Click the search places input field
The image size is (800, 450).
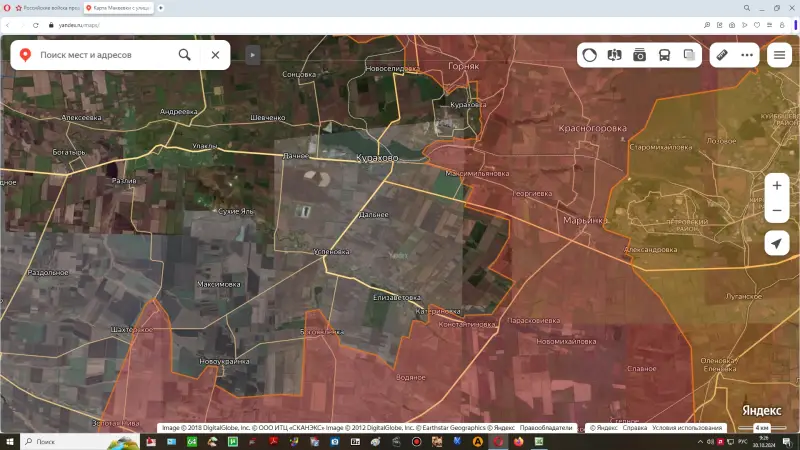tap(100, 55)
